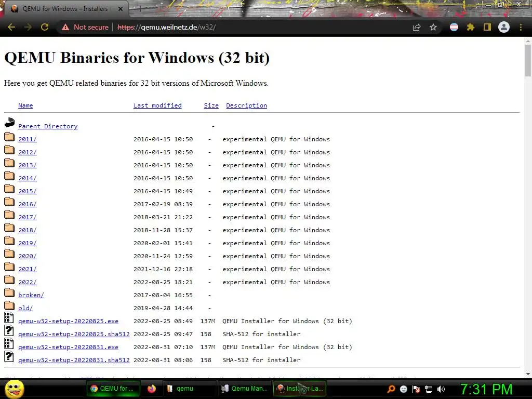Switch to Qemu Man... taskbar window
This screenshot has width=532, height=399.
[x=244, y=389]
